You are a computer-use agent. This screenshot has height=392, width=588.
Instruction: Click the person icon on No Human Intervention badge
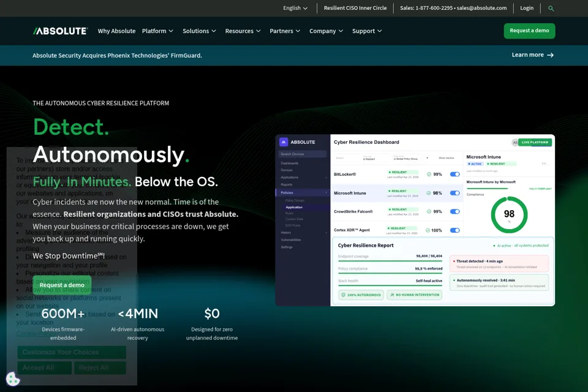coord(392,295)
